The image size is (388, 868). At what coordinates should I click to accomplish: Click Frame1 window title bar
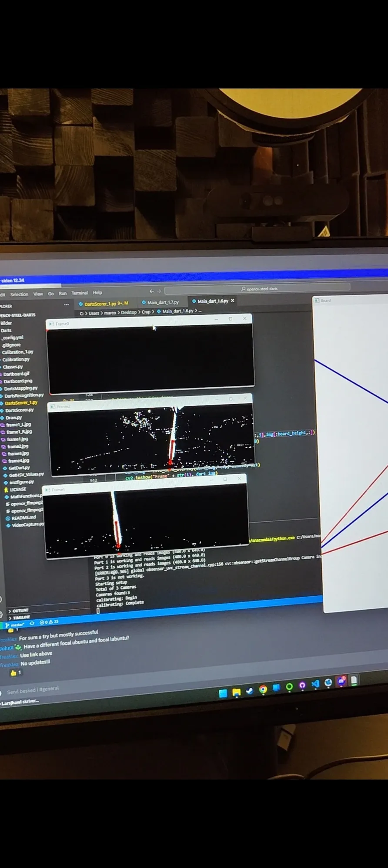point(145,484)
